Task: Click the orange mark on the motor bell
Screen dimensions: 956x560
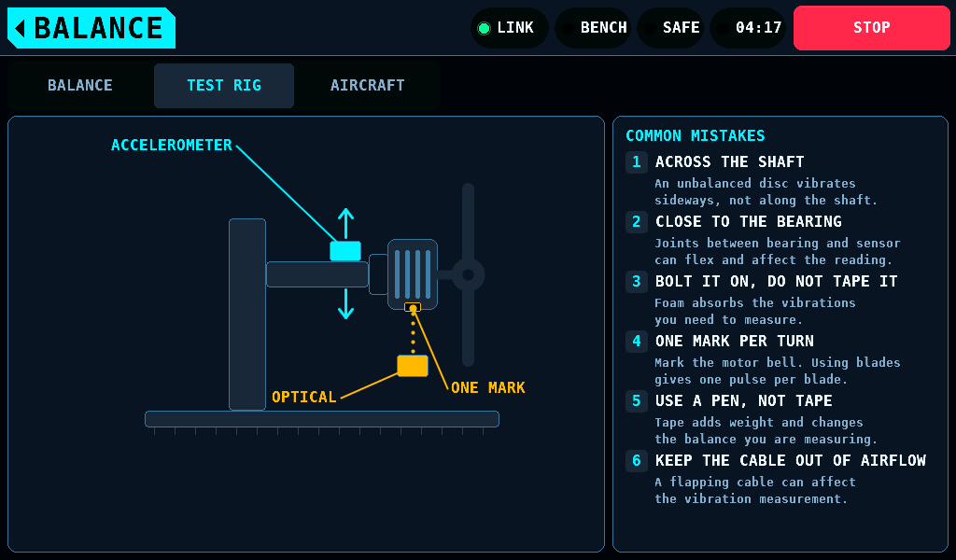Action: [413, 307]
